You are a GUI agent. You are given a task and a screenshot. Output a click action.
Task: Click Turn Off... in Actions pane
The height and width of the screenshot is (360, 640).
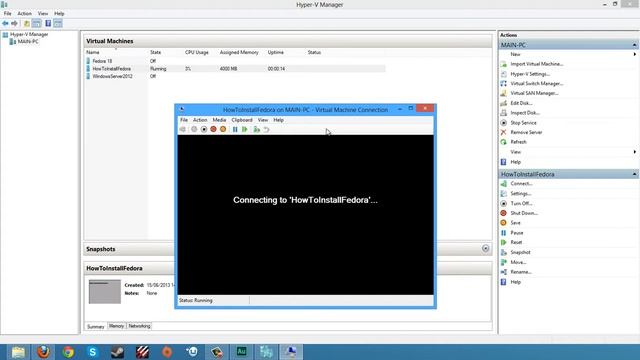[x=521, y=204]
